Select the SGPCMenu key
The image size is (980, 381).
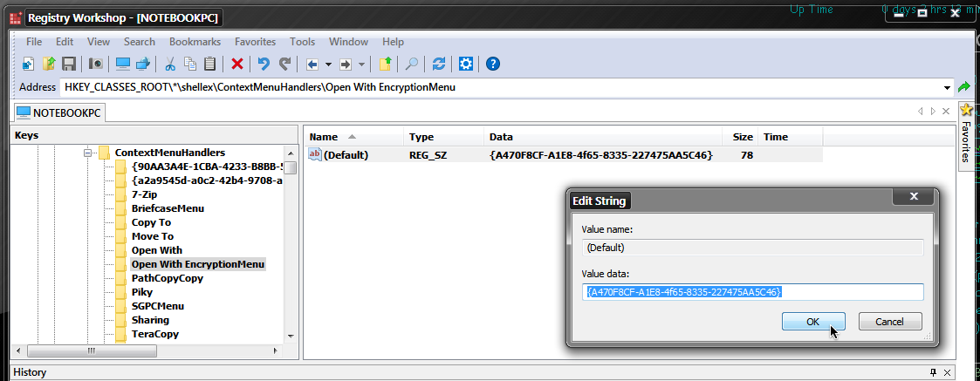coord(157,306)
